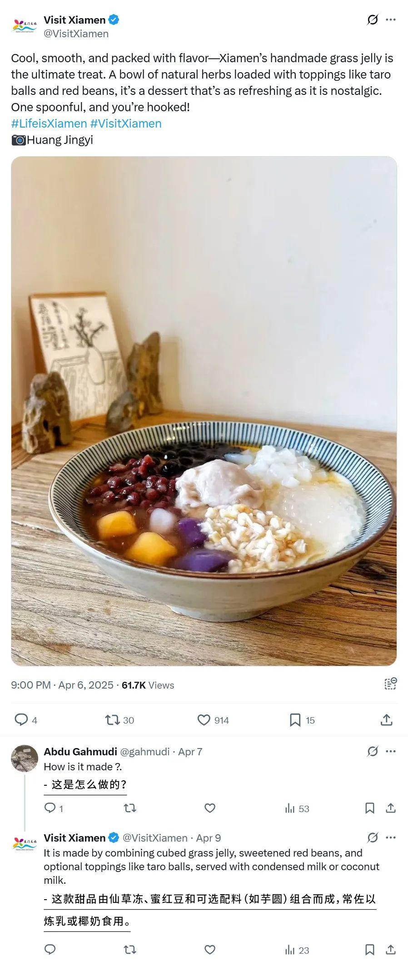Share the main Visit Xiamen post
The height and width of the screenshot is (980, 408).
pyautogui.click(x=387, y=719)
